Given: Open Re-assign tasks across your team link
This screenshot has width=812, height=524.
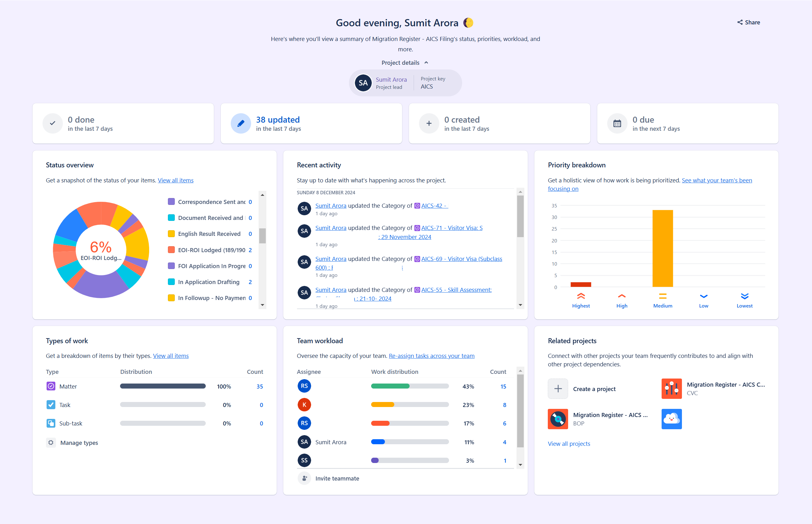Looking at the screenshot, I should click(x=431, y=356).
